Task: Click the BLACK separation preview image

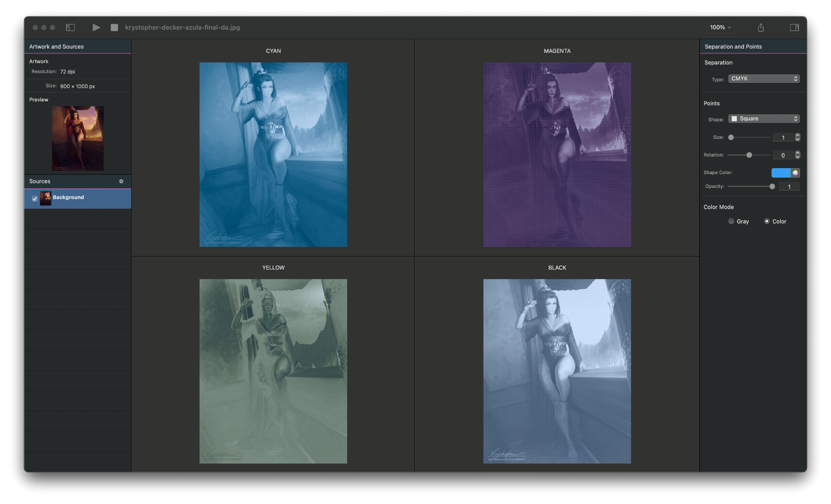Action: pyautogui.click(x=557, y=372)
